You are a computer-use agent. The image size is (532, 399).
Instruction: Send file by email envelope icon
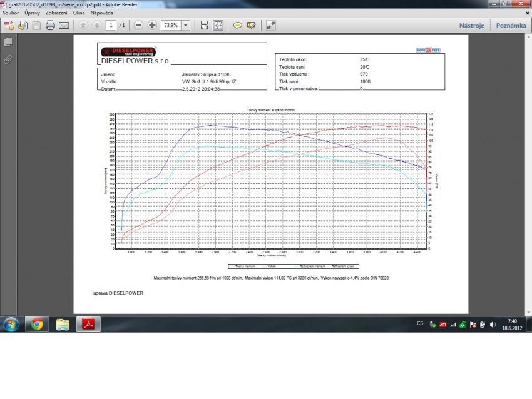pos(64,25)
